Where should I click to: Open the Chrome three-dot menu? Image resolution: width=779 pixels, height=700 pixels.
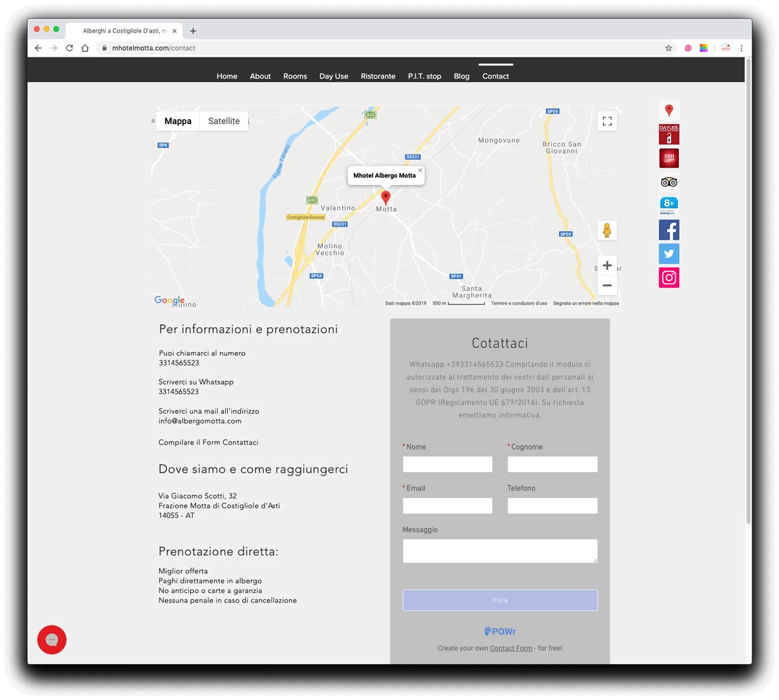[x=741, y=48]
